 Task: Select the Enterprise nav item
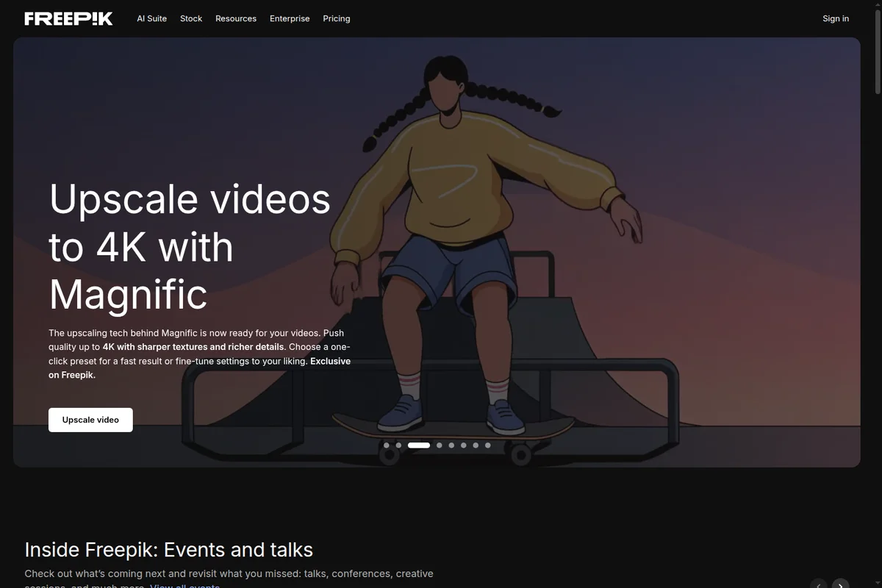[290, 18]
